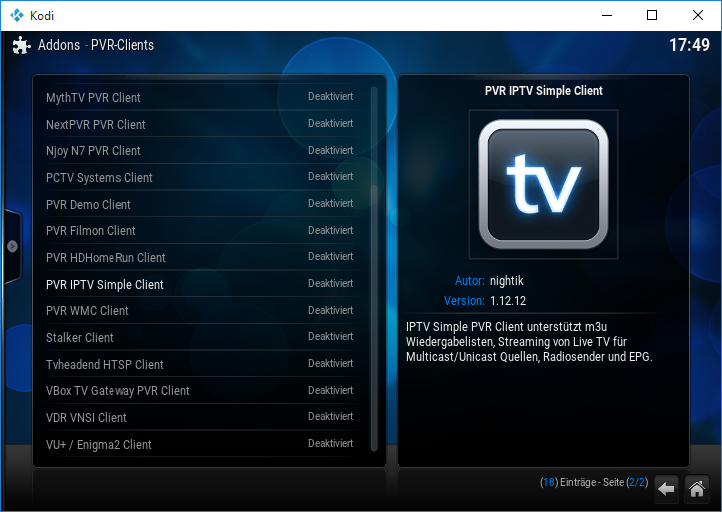Click Deaktiviert status of Stalker Client

[x=331, y=337]
